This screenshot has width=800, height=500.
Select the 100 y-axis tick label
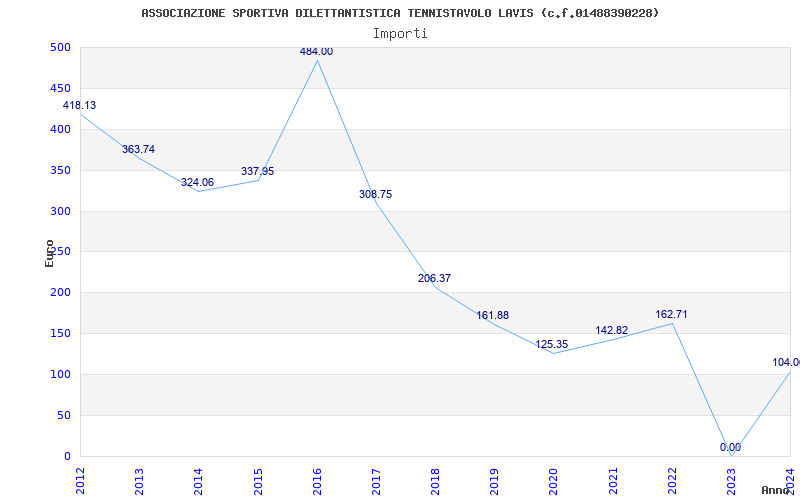click(60, 374)
